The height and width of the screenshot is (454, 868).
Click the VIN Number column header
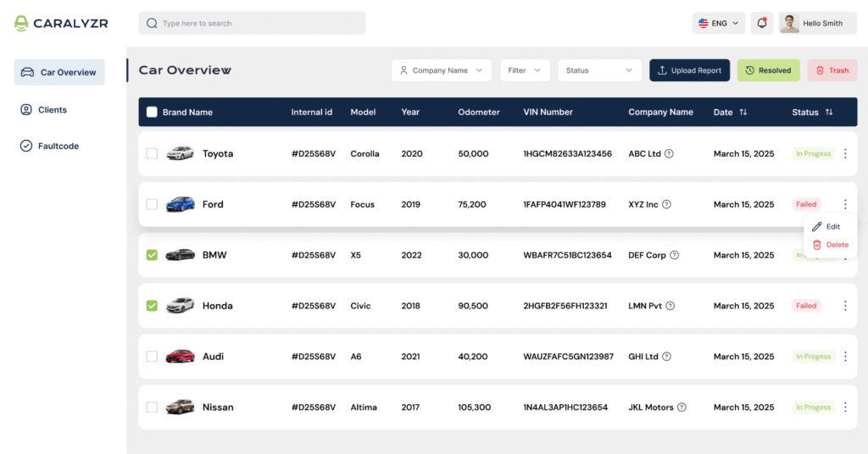point(548,113)
